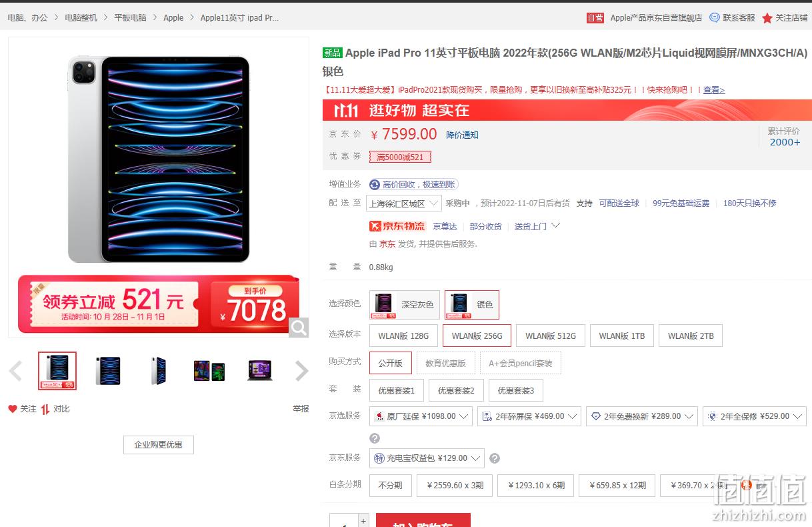This screenshot has height=527, width=812.
Task: Click the 联系客服 chat icon
Action: 715,17
